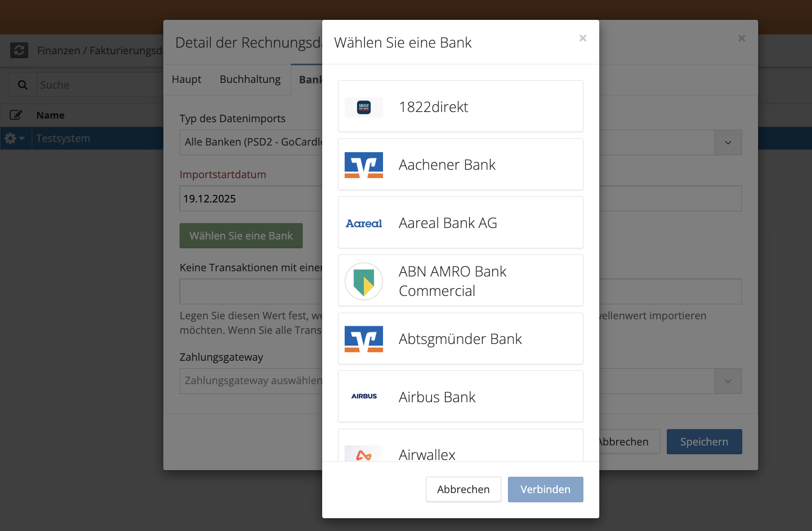The width and height of the screenshot is (812, 531).
Task: Open Zahlungsgateway auswählen combo box
Action: click(x=251, y=381)
